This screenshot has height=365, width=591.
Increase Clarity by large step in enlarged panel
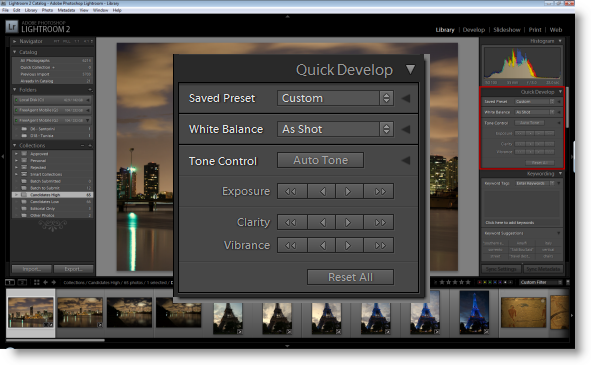[379, 222]
